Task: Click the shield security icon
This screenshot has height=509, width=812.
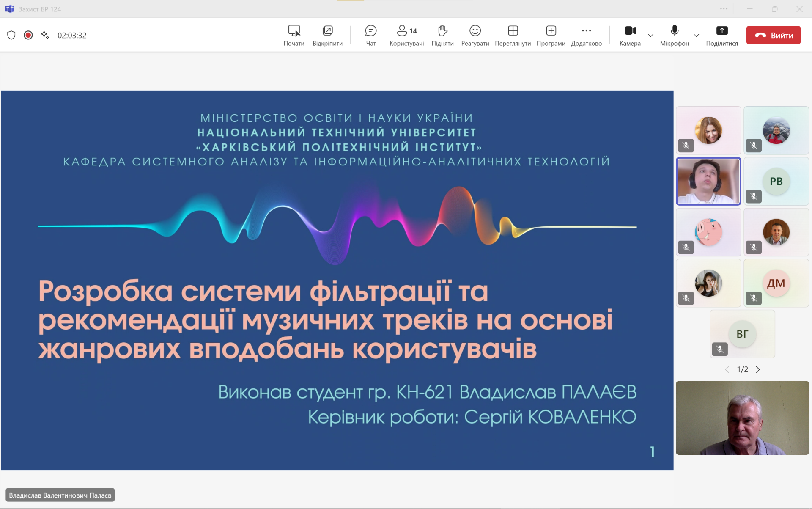Action: 11,35
